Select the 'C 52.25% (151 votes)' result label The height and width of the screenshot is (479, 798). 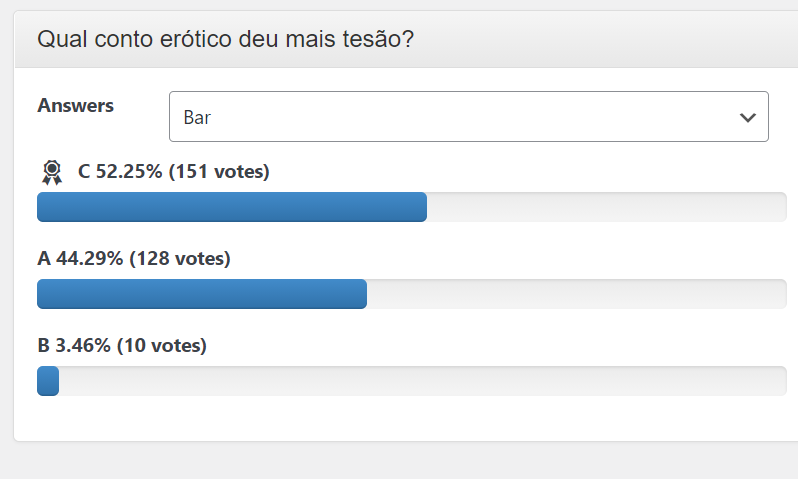click(x=173, y=172)
